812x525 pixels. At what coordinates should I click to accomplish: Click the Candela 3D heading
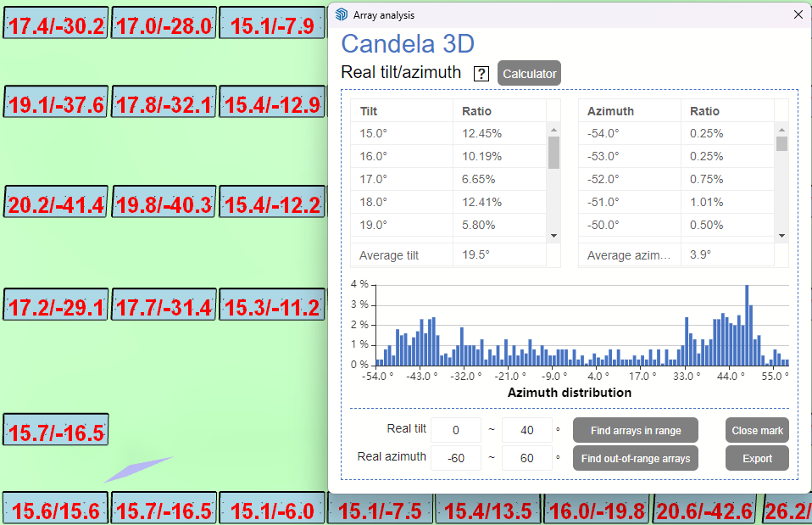click(x=408, y=43)
